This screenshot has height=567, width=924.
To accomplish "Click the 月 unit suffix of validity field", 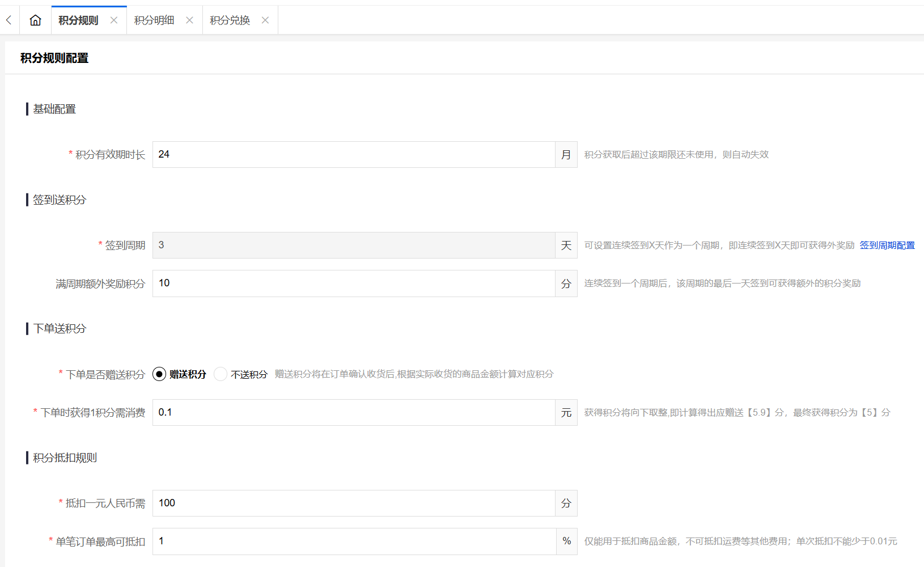I will tap(566, 155).
